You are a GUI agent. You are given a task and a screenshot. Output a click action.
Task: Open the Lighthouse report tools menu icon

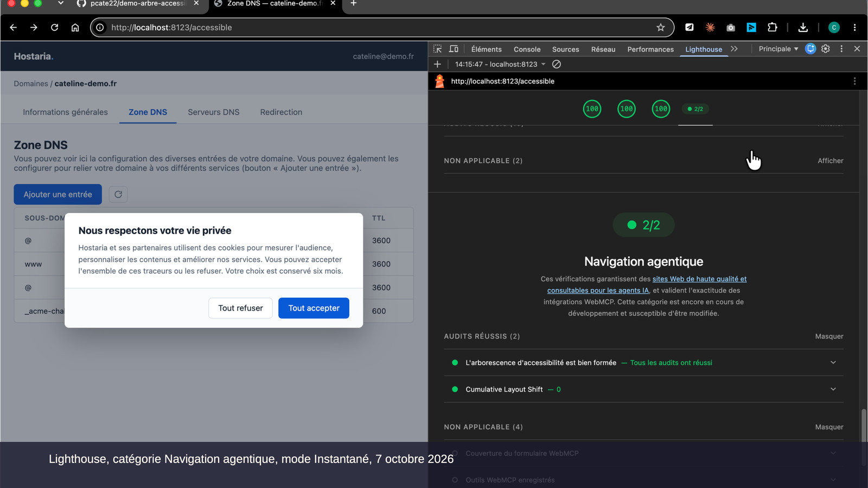(x=854, y=81)
